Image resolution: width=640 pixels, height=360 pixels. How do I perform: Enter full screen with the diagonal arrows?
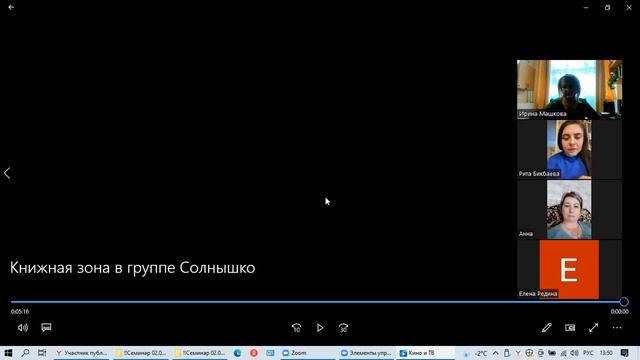tap(593, 328)
